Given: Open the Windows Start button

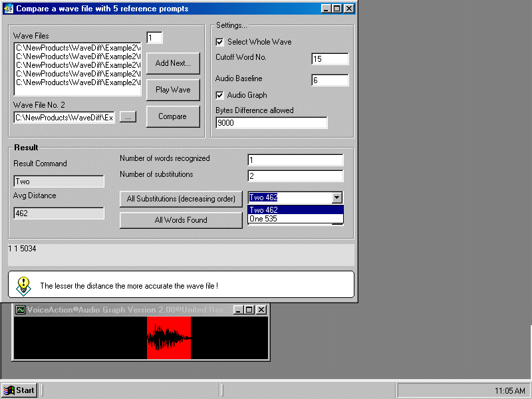Looking at the screenshot, I should [x=19, y=390].
